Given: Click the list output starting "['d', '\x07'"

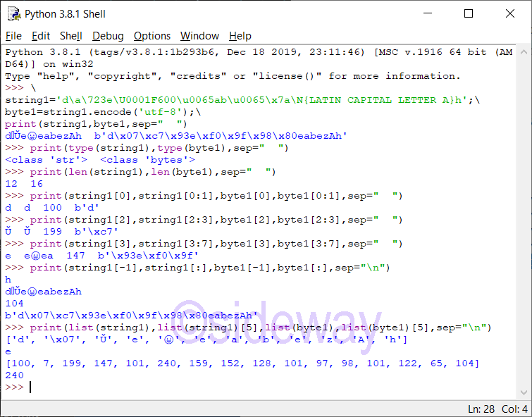Looking at the screenshot, I should (206, 340).
